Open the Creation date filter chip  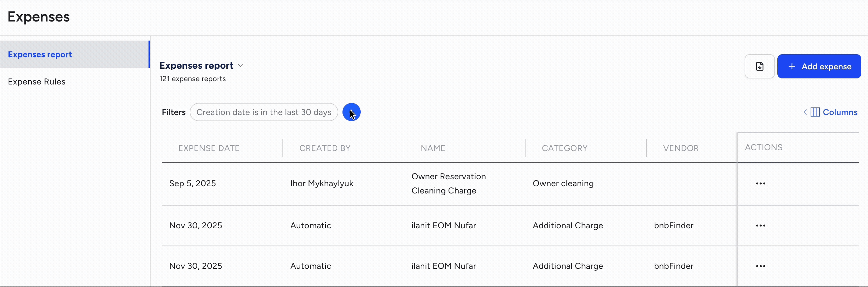pos(263,112)
